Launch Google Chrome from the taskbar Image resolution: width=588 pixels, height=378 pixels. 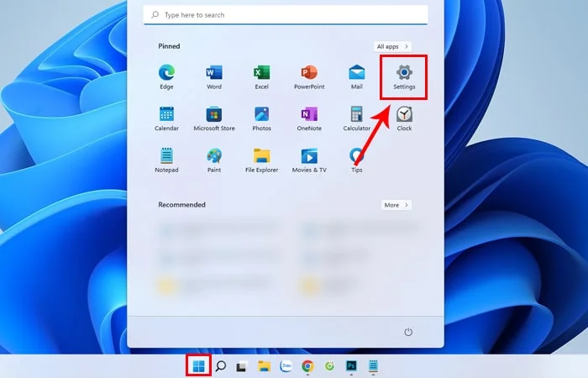point(308,365)
